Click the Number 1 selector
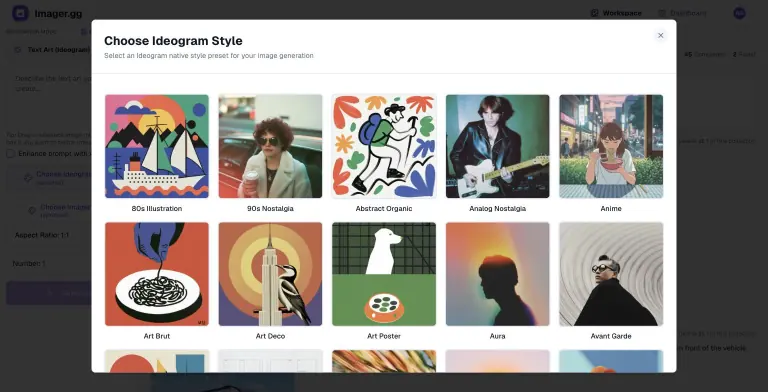768x392 pixels. pos(48,264)
